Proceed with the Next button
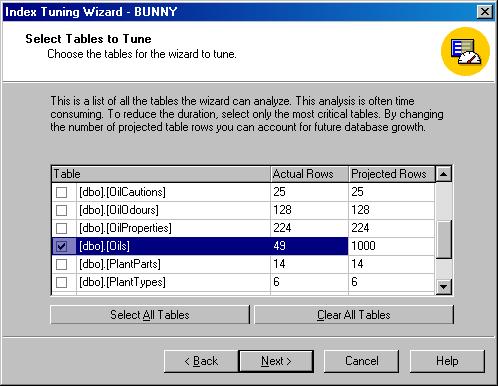 (276, 361)
